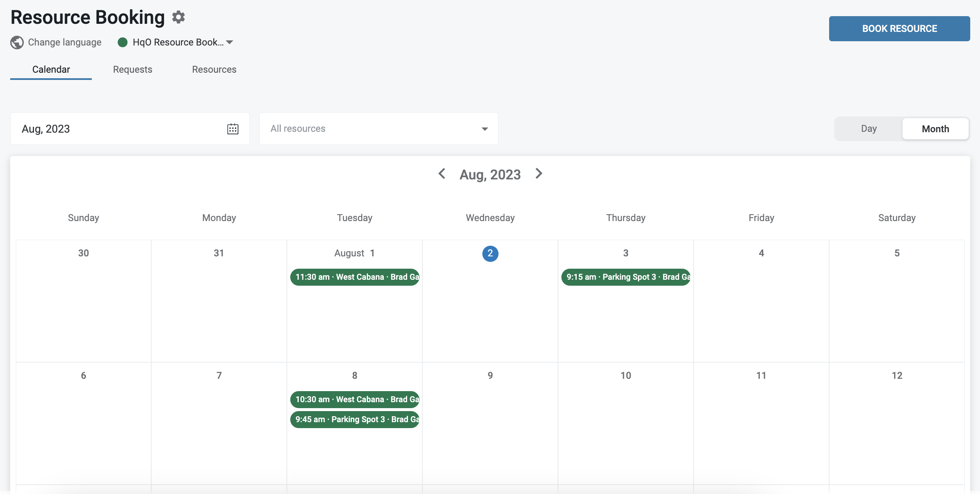The image size is (980, 494).
Task: Click the Change language link
Action: 65,42
